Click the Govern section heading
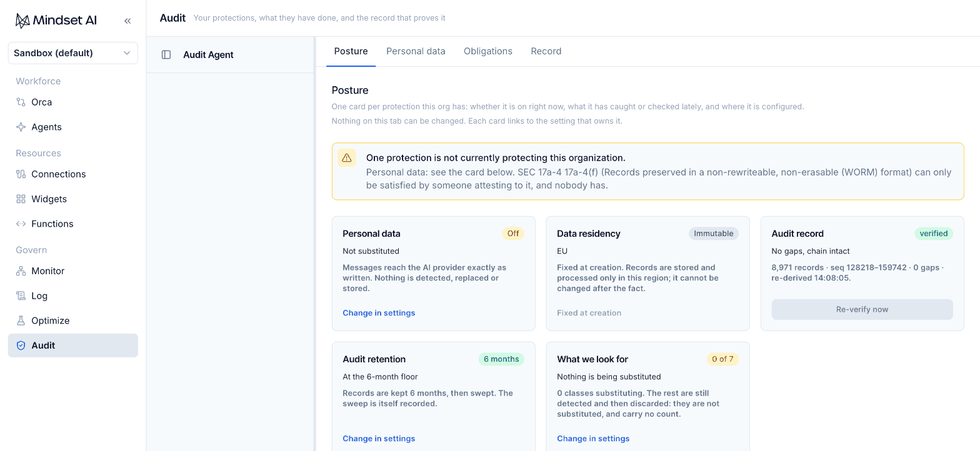Screen dimensions: 980x451 pos(31,250)
